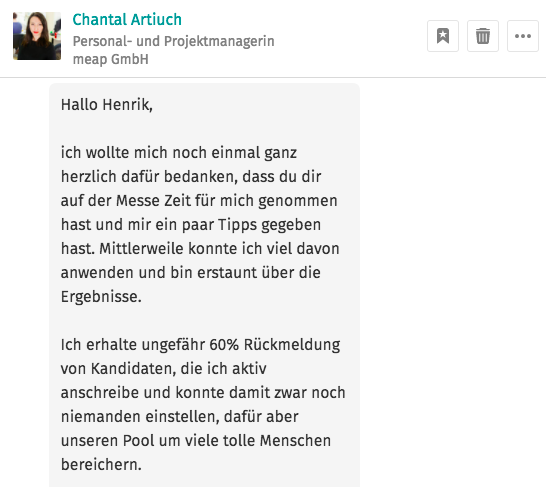This screenshot has height=487, width=546.
Task: Click the job title Personal- und Projektmanagerin
Action: point(173,41)
